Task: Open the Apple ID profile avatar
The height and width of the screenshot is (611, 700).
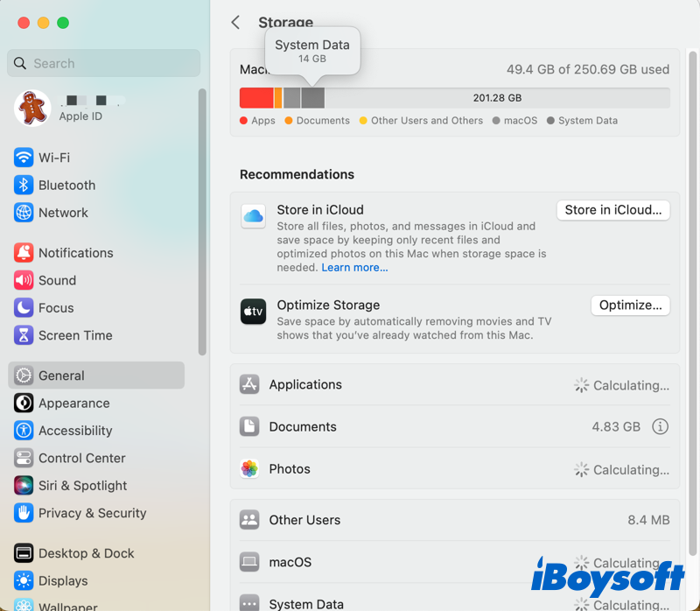Action: (32, 108)
